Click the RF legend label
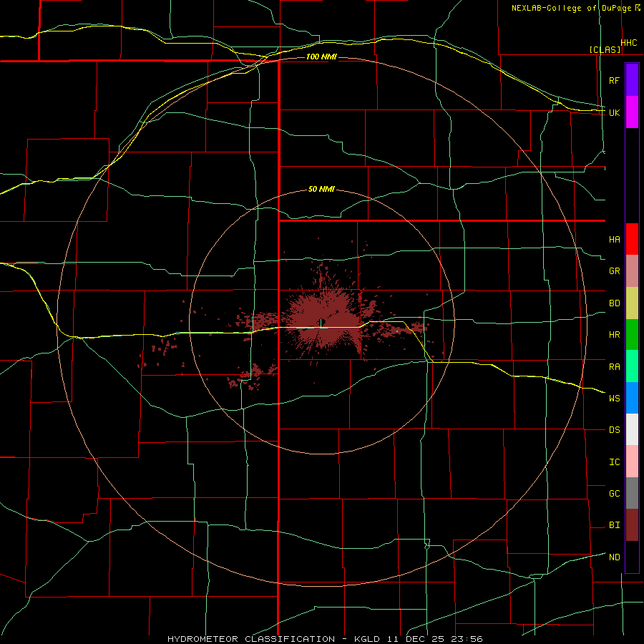 [x=614, y=80]
